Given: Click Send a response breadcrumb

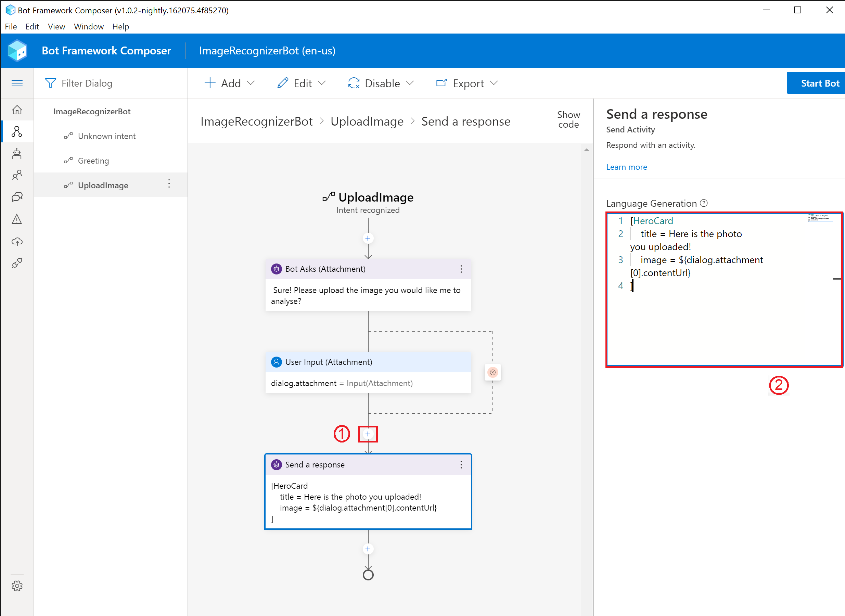Looking at the screenshot, I should pos(466,121).
